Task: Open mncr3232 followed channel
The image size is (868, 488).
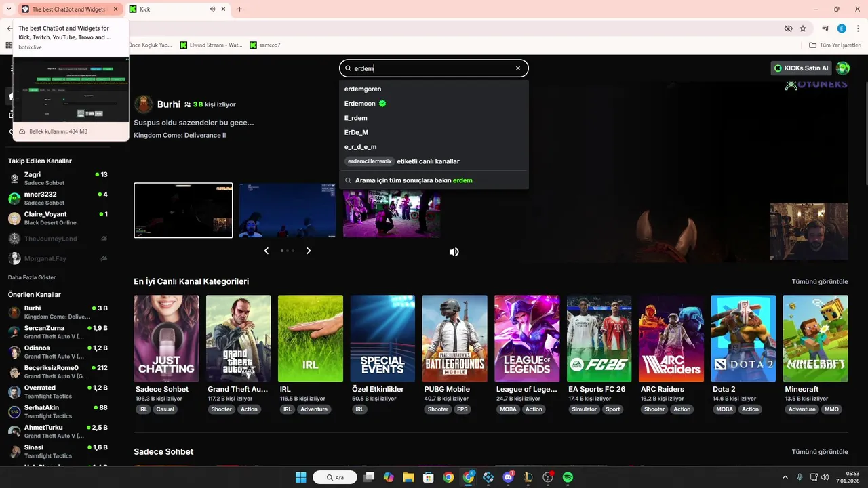Action: tap(58, 198)
